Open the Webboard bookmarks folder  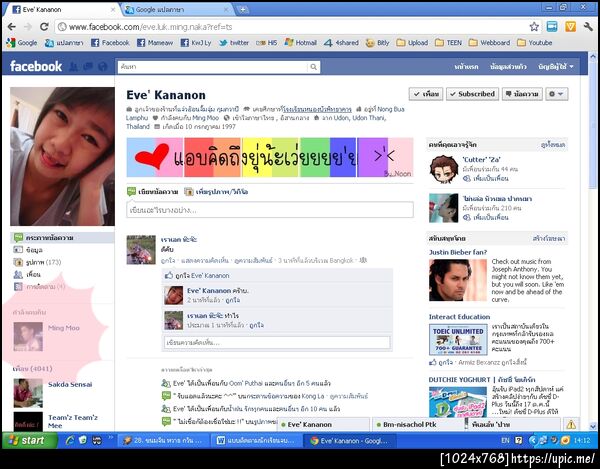(x=489, y=43)
